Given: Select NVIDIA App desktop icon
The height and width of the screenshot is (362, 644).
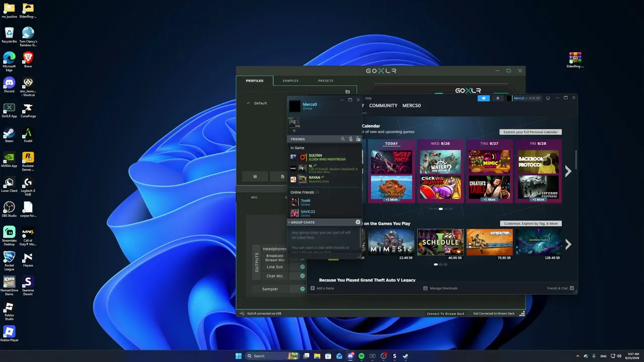Looking at the screenshot, I should [9, 160].
